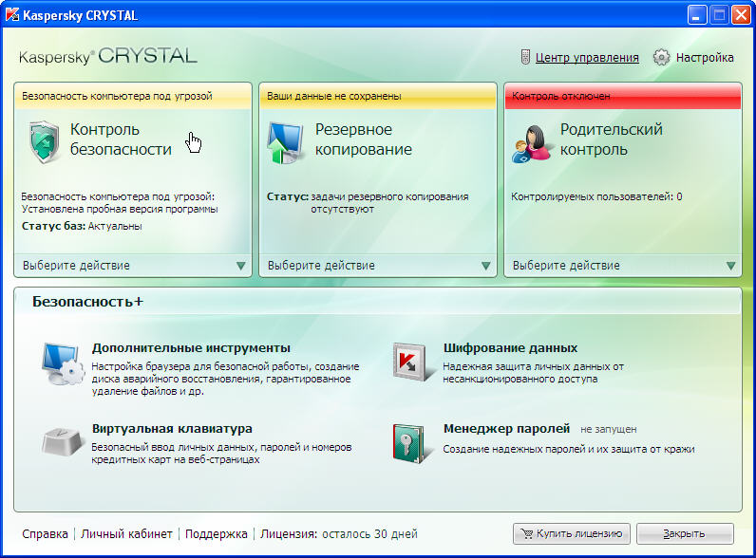Minimize the Kaspersky CRYSTAL window
Viewport: 756px width, 558px height.
(x=696, y=15)
